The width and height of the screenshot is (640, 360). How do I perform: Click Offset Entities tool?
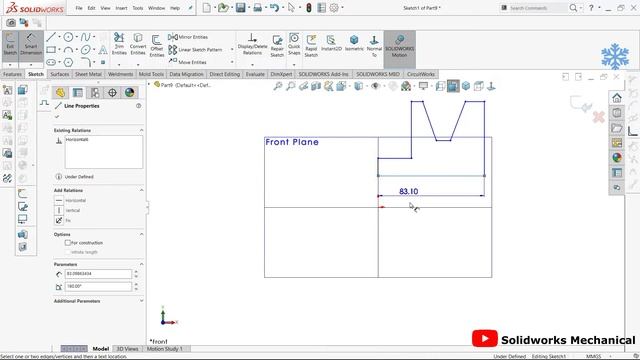pyautogui.click(x=156, y=45)
